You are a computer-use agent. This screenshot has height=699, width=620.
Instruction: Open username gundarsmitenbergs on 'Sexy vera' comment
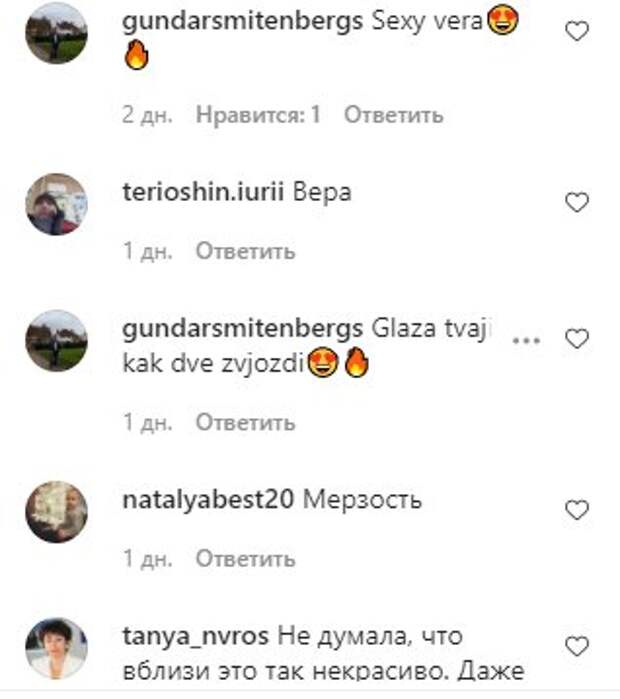pos(242,21)
